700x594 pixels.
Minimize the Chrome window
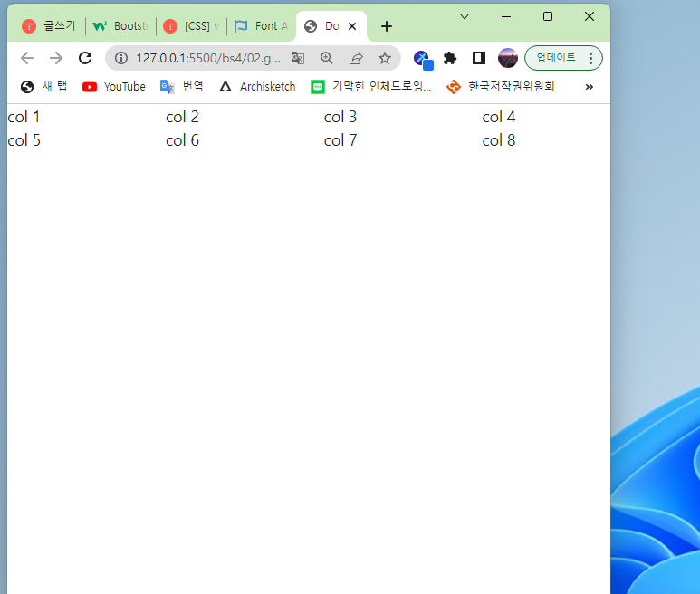(x=506, y=16)
